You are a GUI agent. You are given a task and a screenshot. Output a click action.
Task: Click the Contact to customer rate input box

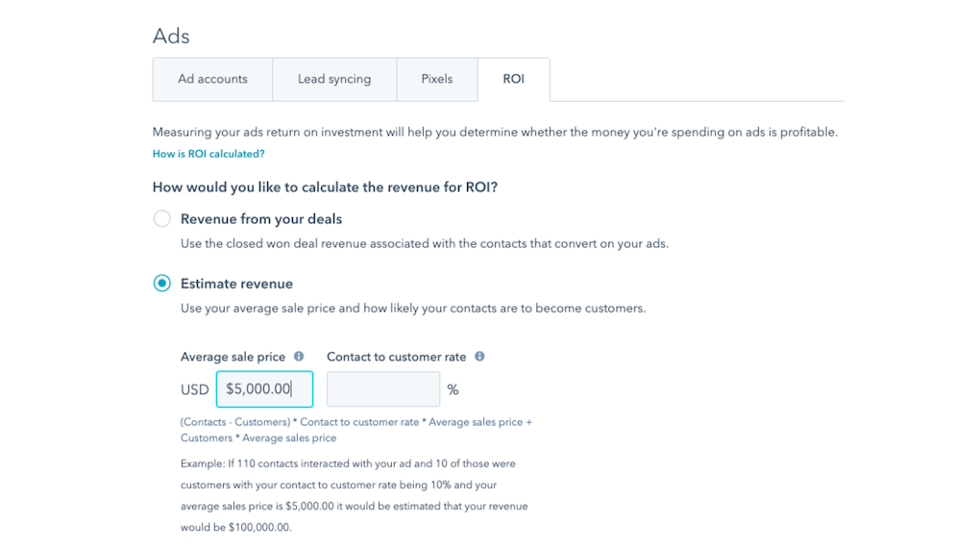click(383, 389)
